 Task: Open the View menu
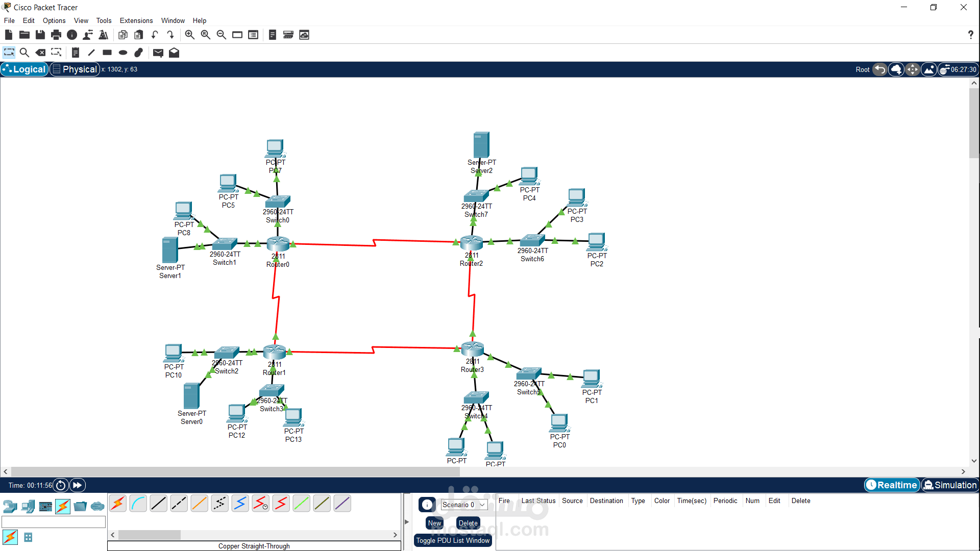[81, 20]
